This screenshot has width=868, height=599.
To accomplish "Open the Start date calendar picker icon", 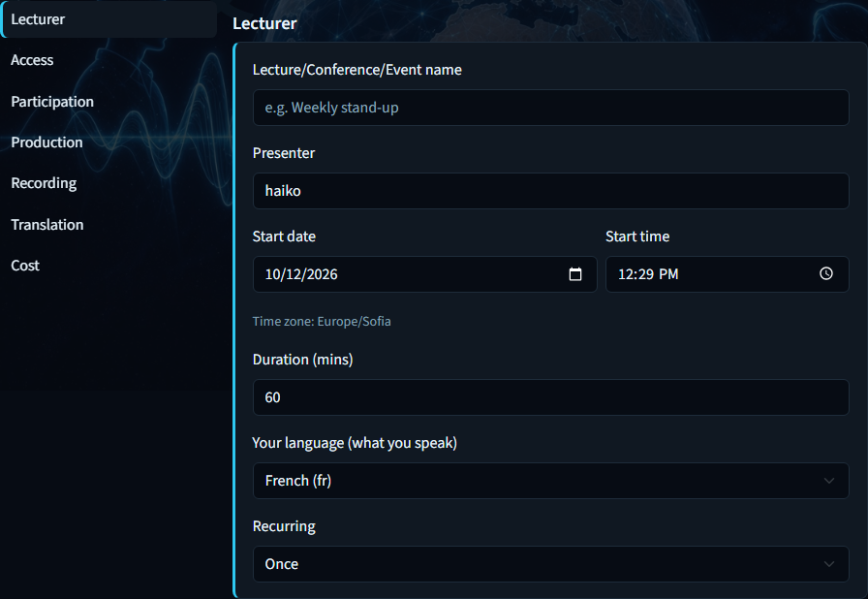I will (575, 274).
